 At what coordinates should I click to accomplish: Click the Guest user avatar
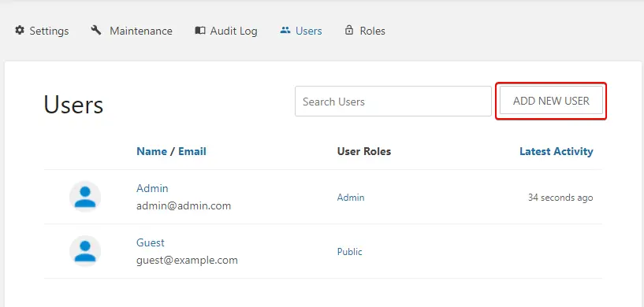85,251
